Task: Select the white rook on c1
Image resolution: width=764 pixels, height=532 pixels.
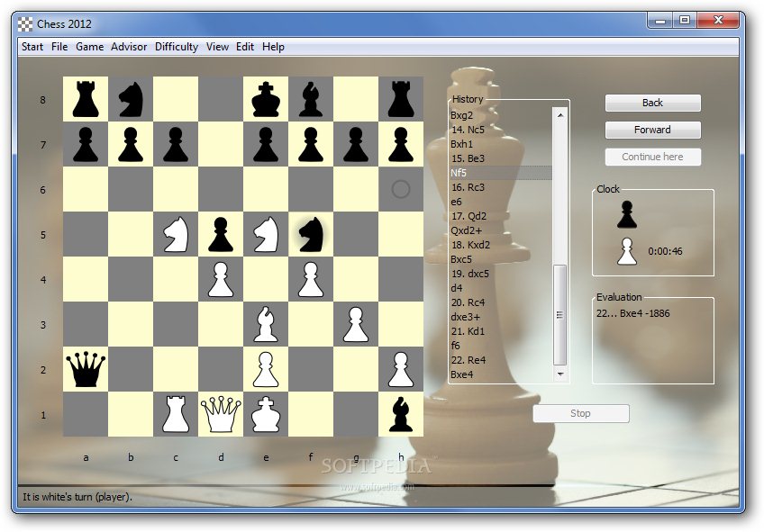Action: 176,414
